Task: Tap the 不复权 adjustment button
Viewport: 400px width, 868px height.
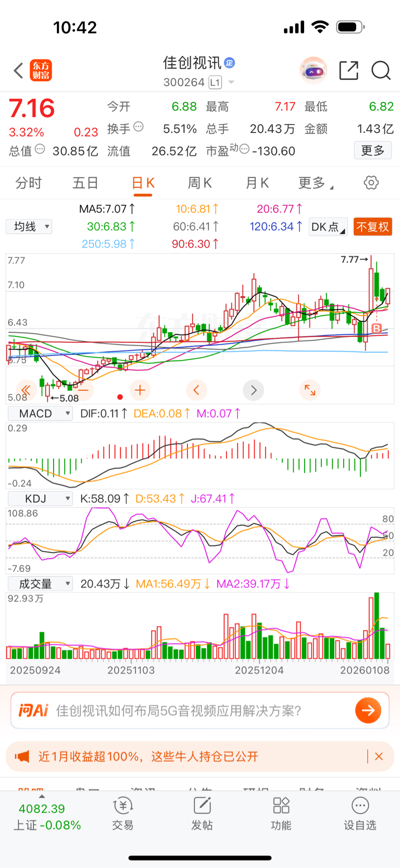Action: pos(372,227)
